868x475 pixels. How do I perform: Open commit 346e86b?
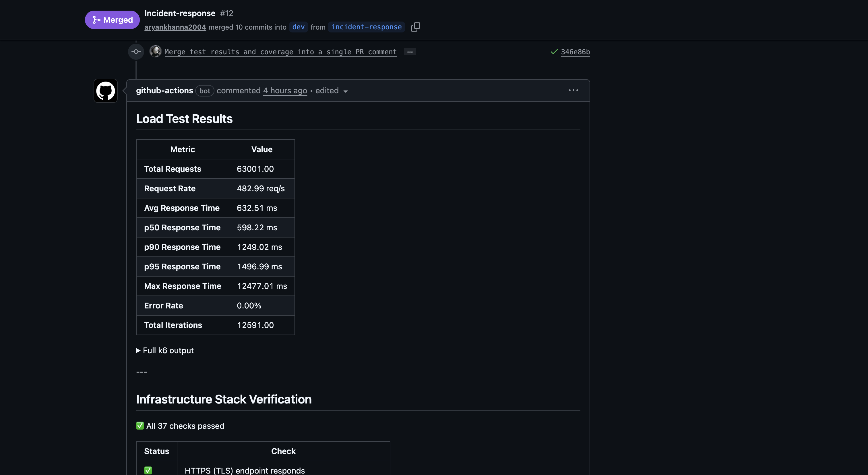pyautogui.click(x=575, y=52)
